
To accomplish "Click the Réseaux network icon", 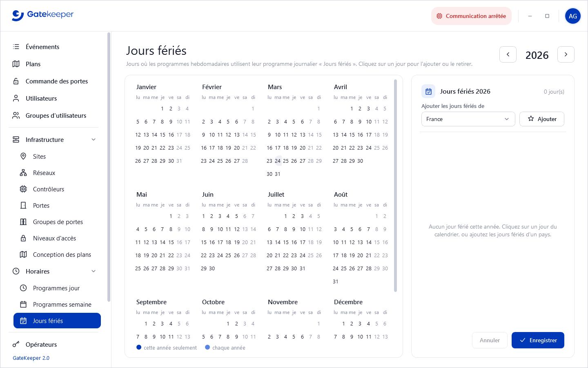I will [23, 173].
